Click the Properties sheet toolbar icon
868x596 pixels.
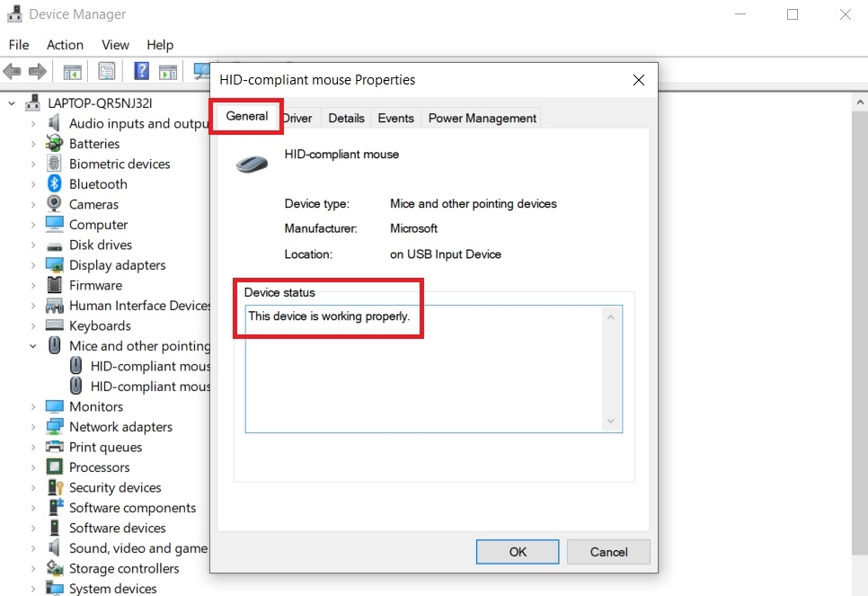click(107, 71)
